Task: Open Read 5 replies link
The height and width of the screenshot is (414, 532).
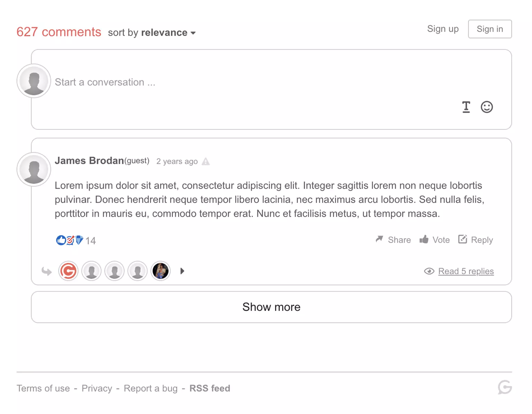Action: [x=466, y=271]
